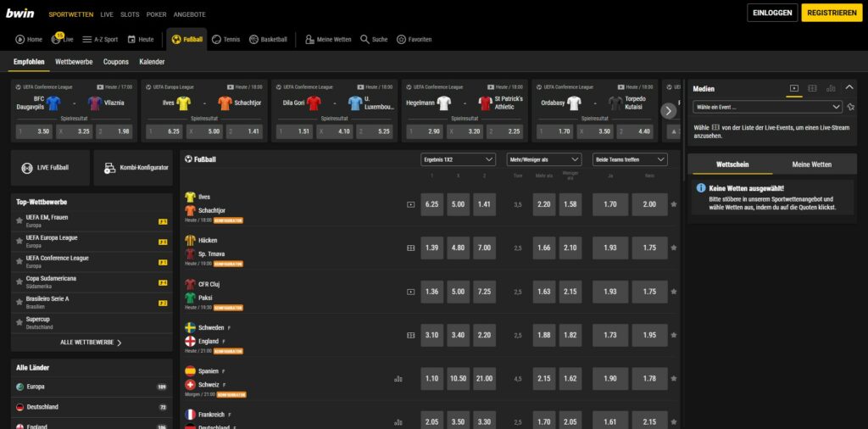Expand ALLE WETTBEWERBE list
Image resolution: width=868 pixels, height=429 pixels.
(x=92, y=343)
